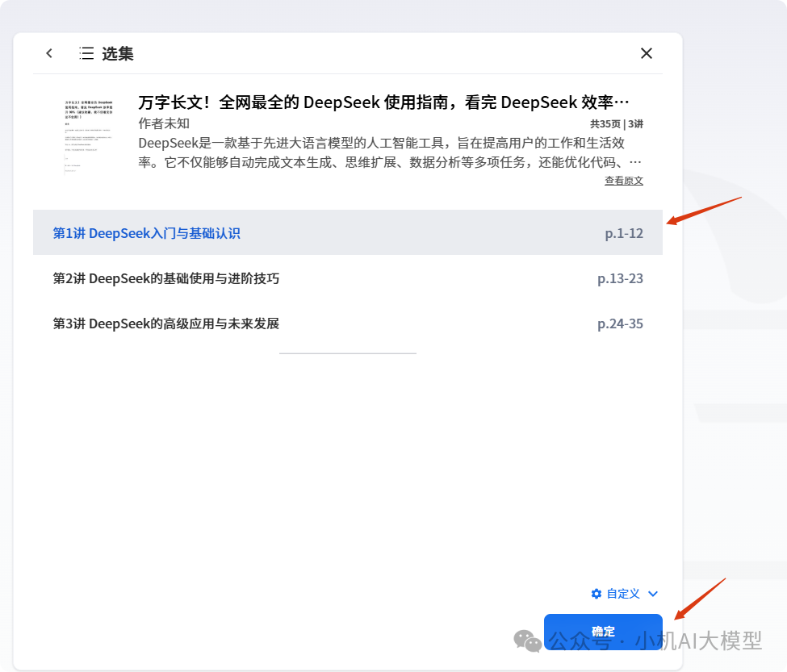Viewport: 787px width, 672px height.
Task: Open the document cover thumbnail
Action: pyautogui.click(x=88, y=136)
